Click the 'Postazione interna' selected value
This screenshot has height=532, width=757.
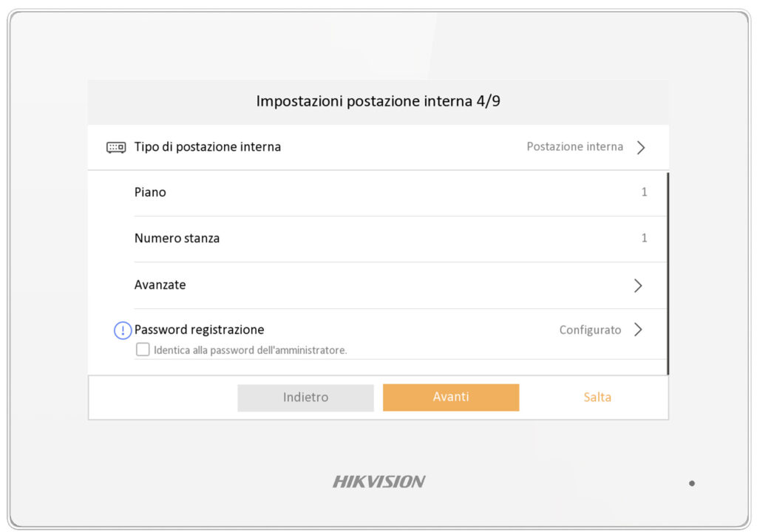(x=574, y=147)
